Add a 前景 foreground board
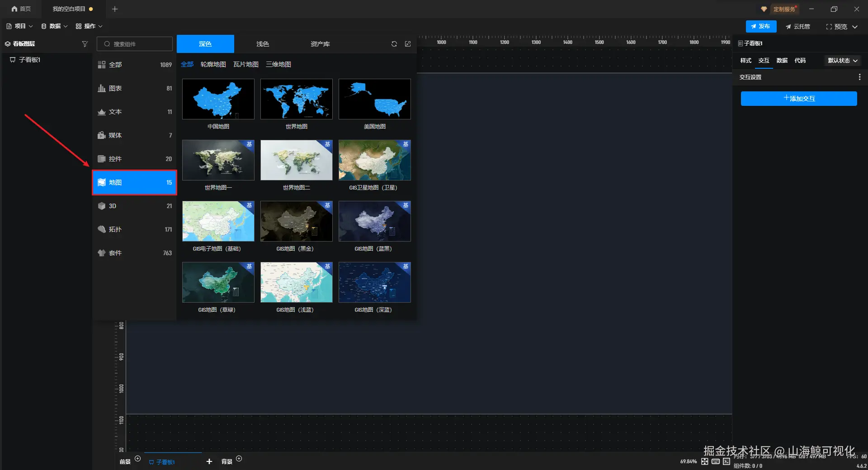 point(138,459)
